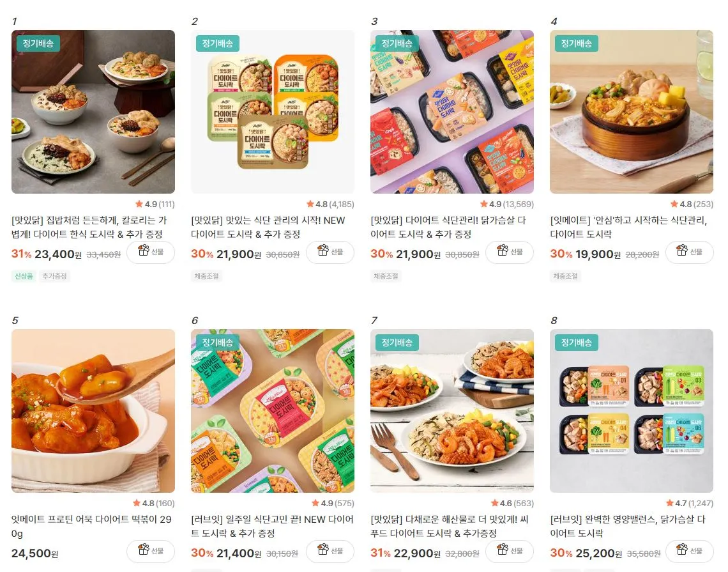This screenshot has width=728, height=572.
Task: Open the 떡볶이 product photo
Action: [93, 411]
